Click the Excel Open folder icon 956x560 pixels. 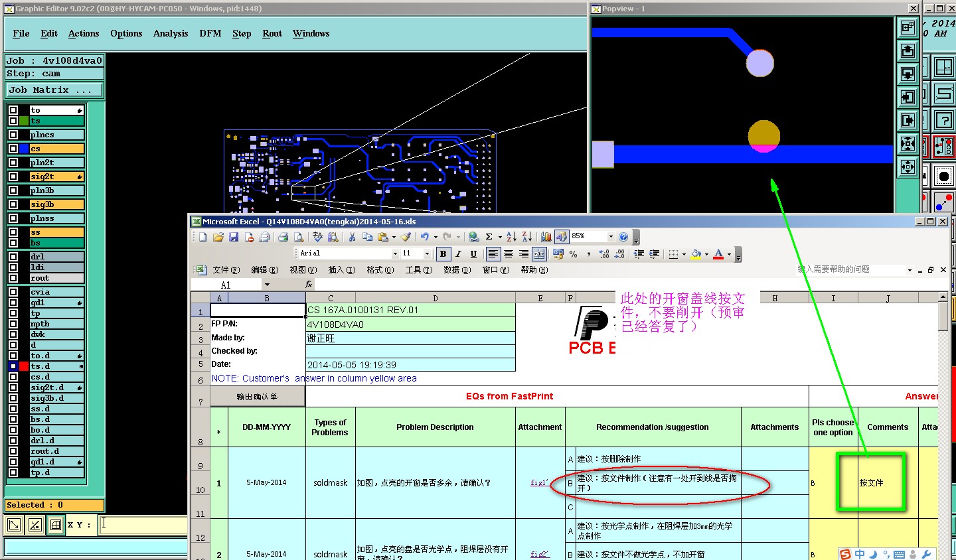(x=218, y=237)
